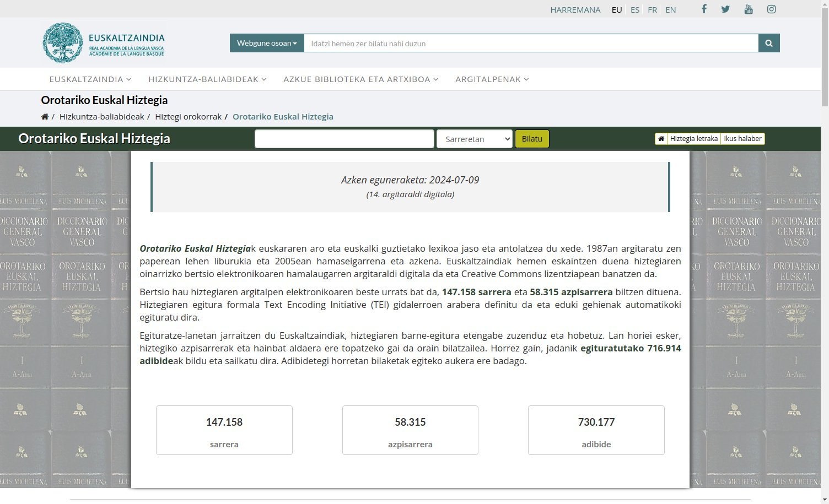Click the Hiztegia letraka button
Viewport: 829px width, 504px height.
click(x=693, y=139)
